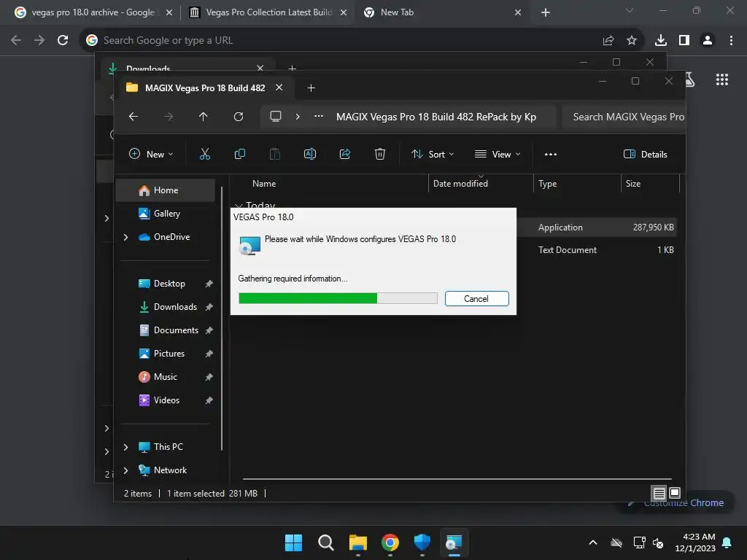The image size is (747, 560).
Task: Click the Rename icon in Explorer toolbar
Action: [x=309, y=154]
